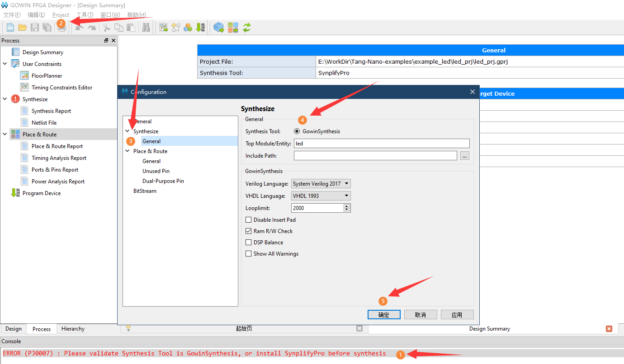Screen dimensions: 624x364
Task: Open Synthesis Report in Process tree
Action: pyautogui.click(x=51, y=111)
